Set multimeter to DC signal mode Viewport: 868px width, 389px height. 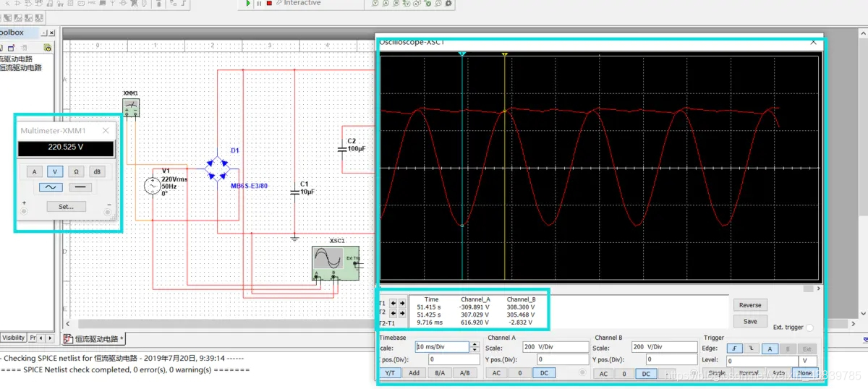point(82,187)
